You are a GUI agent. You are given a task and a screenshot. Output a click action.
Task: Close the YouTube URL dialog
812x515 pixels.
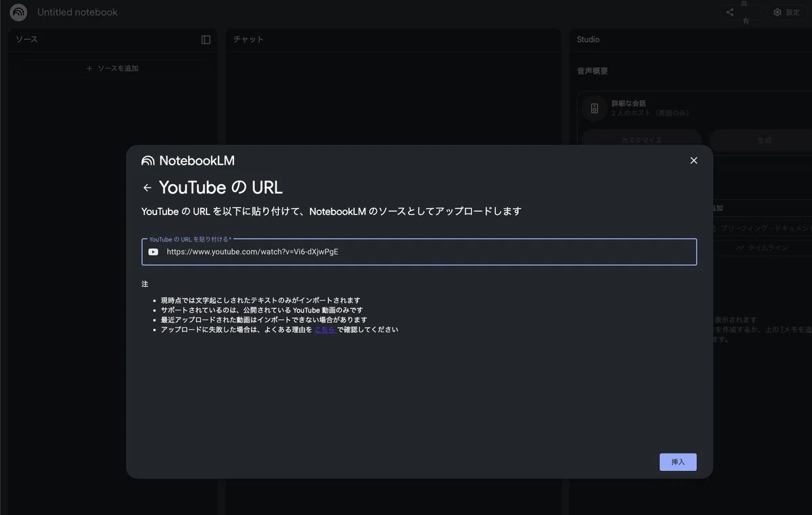click(693, 160)
